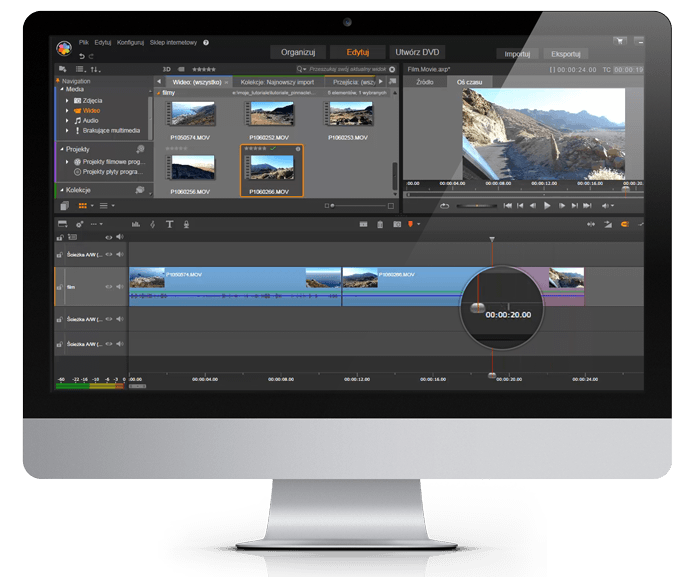Viewport: 695px width, 577px height.
Task: Toggle visibility eye on film track
Action: [109, 286]
